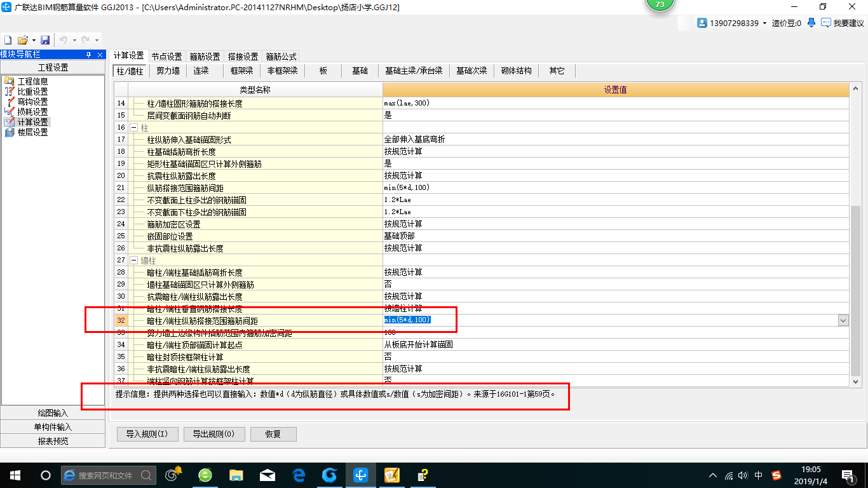The width and height of the screenshot is (868, 488).
Task: Collapse the 柱 group in row 16
Action: (x=134, y=127)
